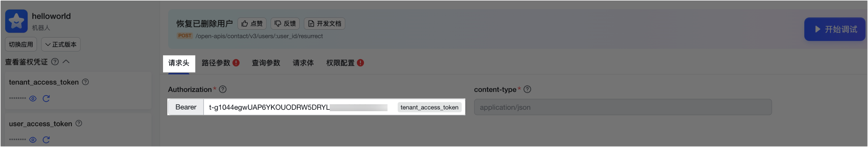The height and width of the screenshot is (147, 868).
Task: Open the 正式版本 version dropdown
Action: tap(61, 44)
